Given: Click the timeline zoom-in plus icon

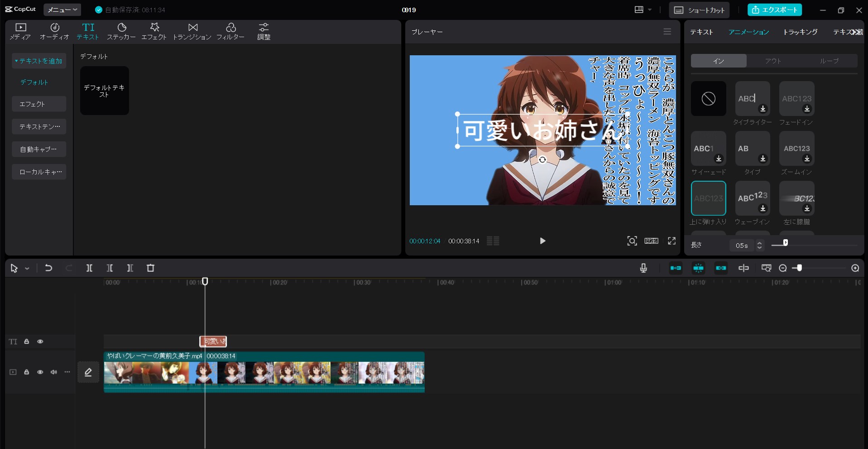Looking at the screenshot, I should tap(855, 268).
